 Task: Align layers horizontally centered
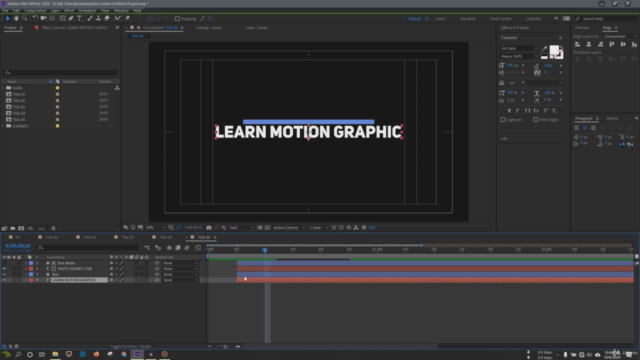(x=589, y=44)
